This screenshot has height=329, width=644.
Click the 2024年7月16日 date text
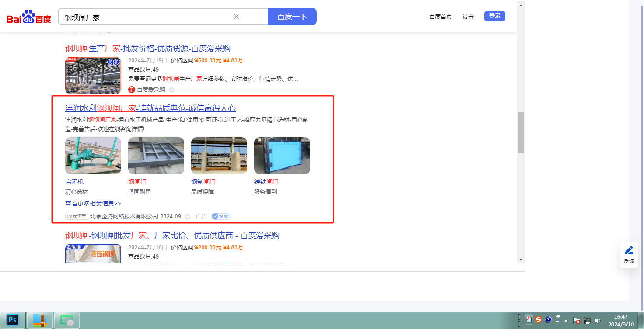click(148, 247)
